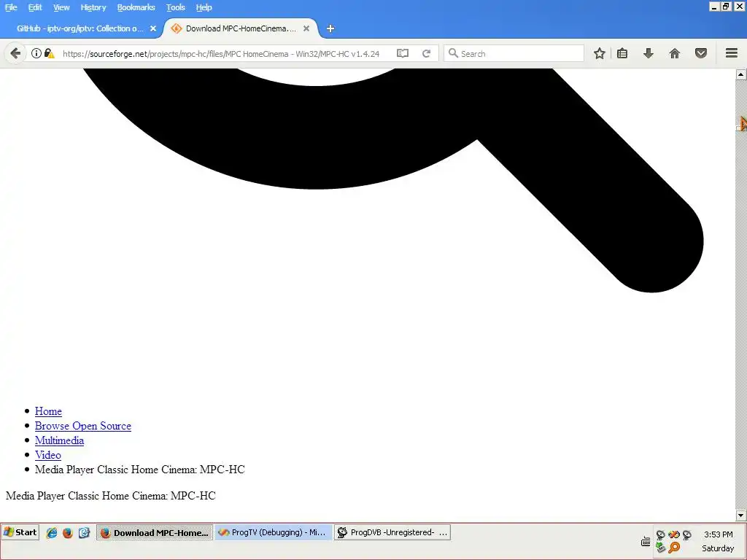Click the orange magnifier tray icon
The image size is (747, 560).
(x=674, y=548)
